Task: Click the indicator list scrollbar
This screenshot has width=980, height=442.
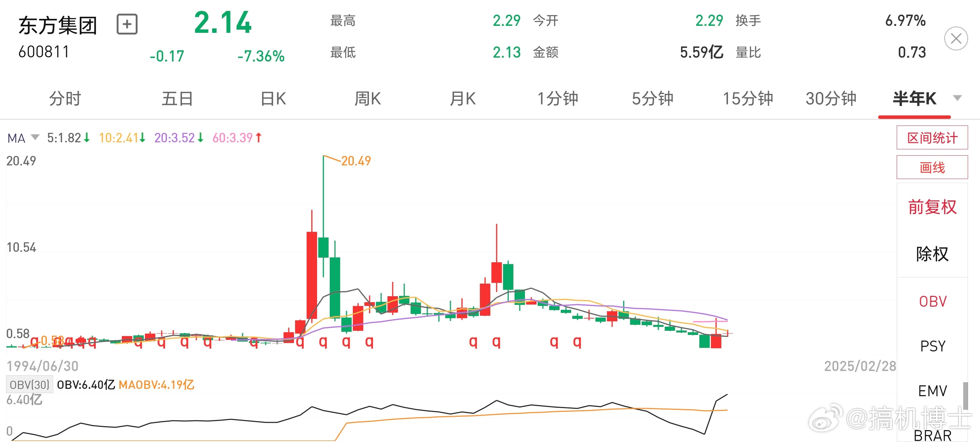Action: (965, 396)
